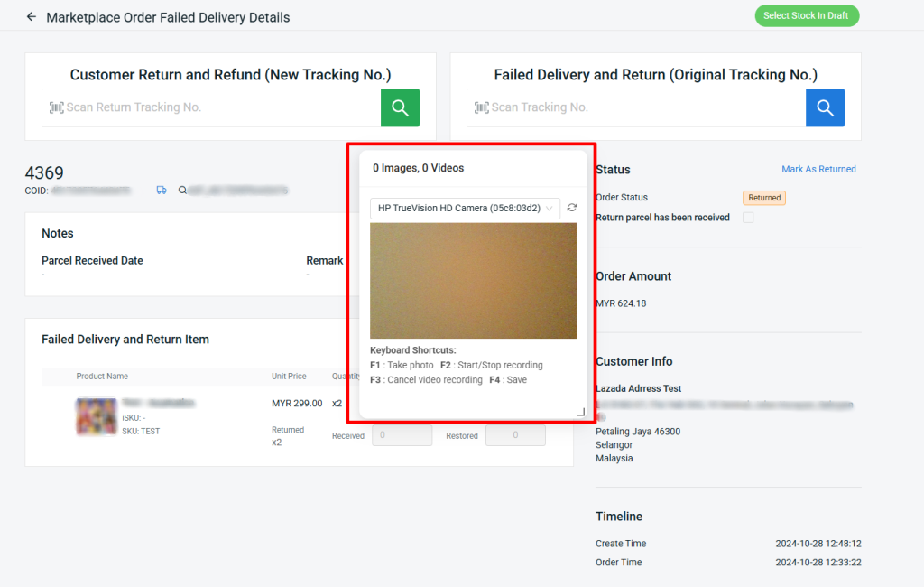Viewport: 924px width, 587px height.
Task: Tick the 'Return parcel has been received' checkbox
Action: (748, 218)
